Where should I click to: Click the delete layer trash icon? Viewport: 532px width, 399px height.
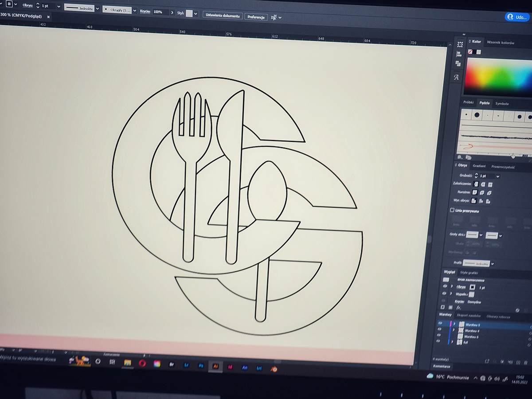click(525, 363)
